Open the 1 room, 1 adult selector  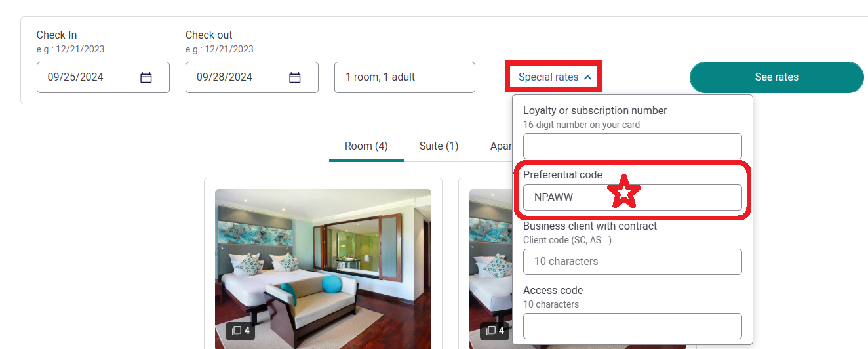(404, 77)
